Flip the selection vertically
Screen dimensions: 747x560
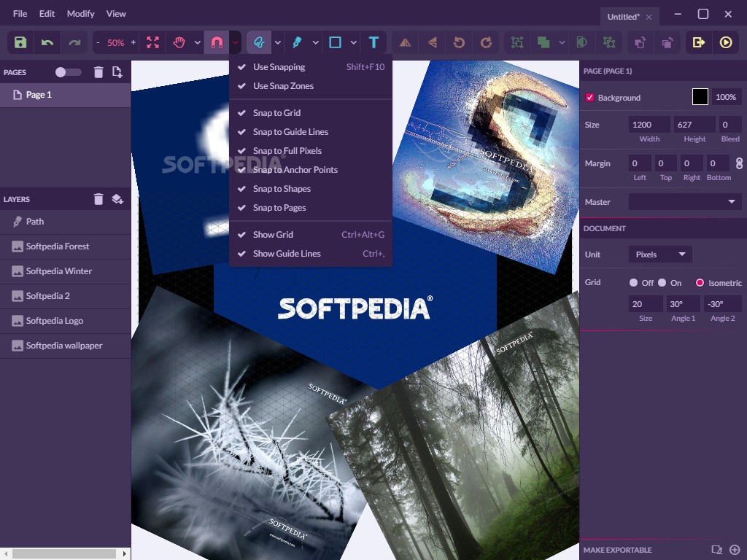(432, 42)
